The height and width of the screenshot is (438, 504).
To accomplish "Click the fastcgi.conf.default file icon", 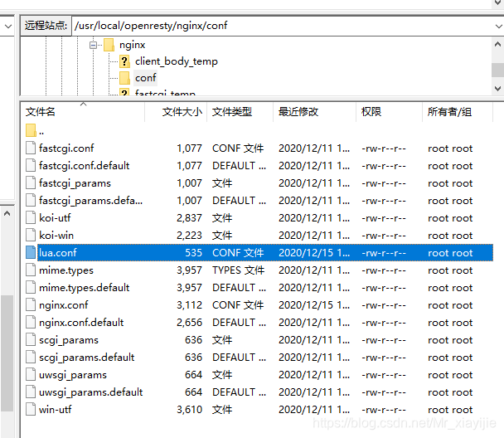I will pyautogui.click(x=31, y=166).
